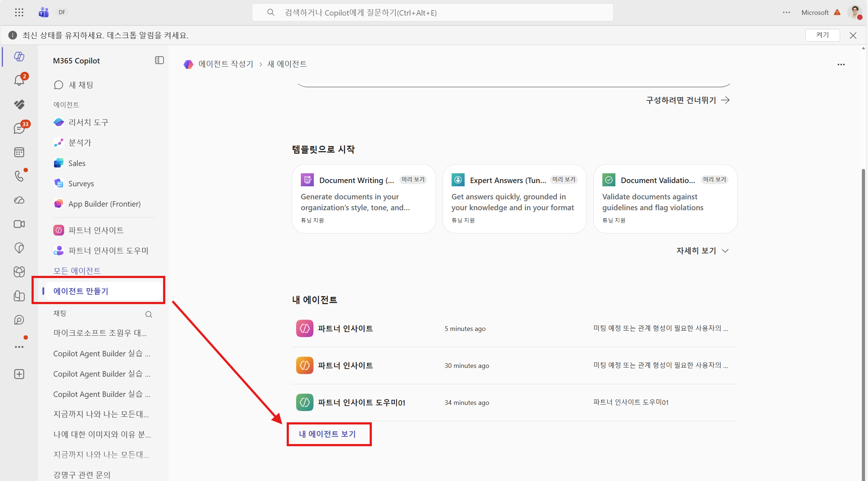Viewport: 868px width, 481px height.
Task: Open the Meet video camera icon
Action: [19, 224]
